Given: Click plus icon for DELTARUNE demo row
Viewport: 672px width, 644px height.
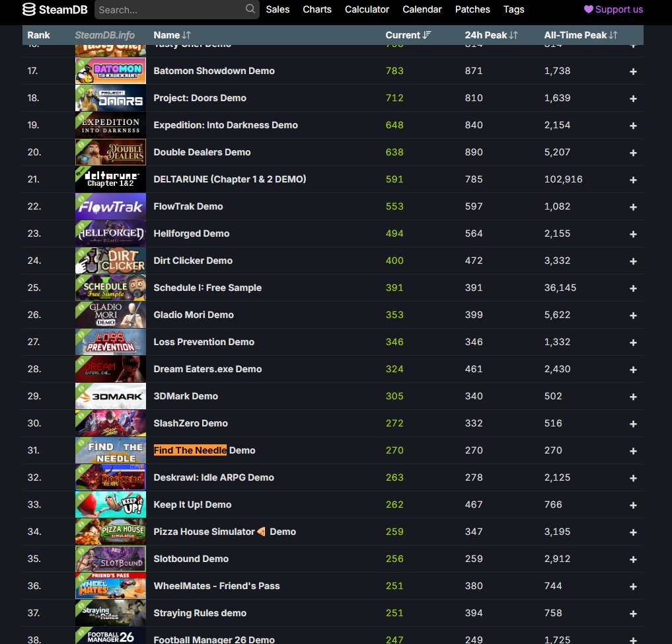Looking at the screenshot, I should pos(633,180).
